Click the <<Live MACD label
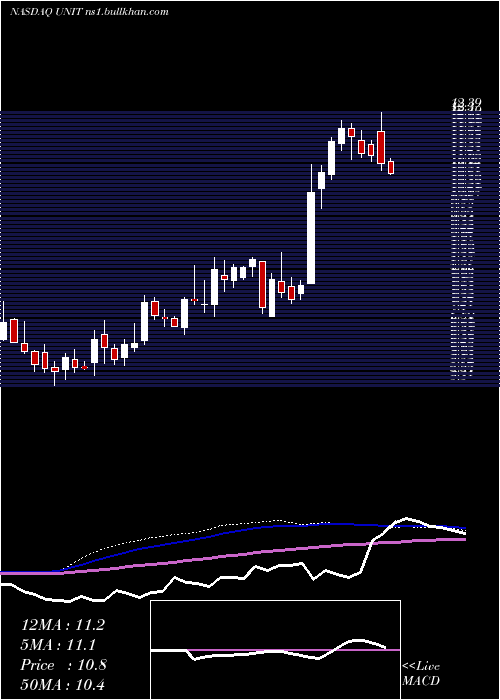The width and height of the screenshot is (500, 700). (421, 673)
